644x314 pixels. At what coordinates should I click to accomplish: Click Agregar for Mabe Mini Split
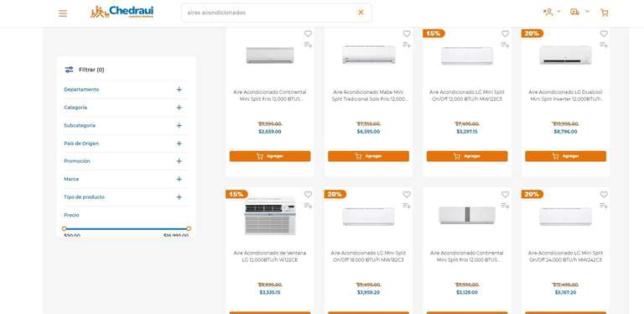click(x=368, y=156)
